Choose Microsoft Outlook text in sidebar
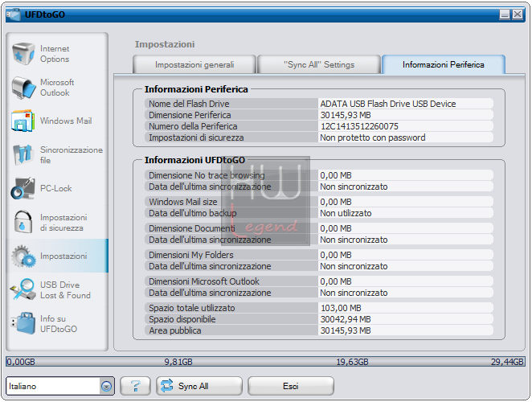The height and width of the screenshot is (402, 532). tap(57, 88)
